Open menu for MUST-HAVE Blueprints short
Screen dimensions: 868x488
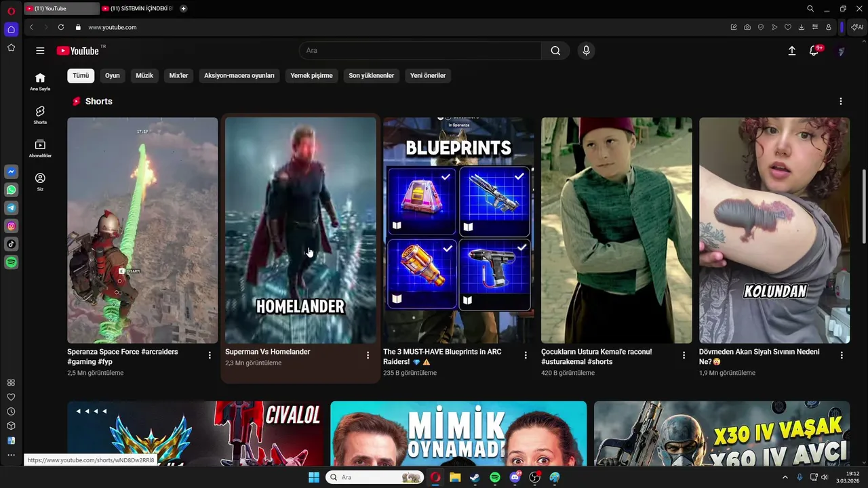(526, 355)
